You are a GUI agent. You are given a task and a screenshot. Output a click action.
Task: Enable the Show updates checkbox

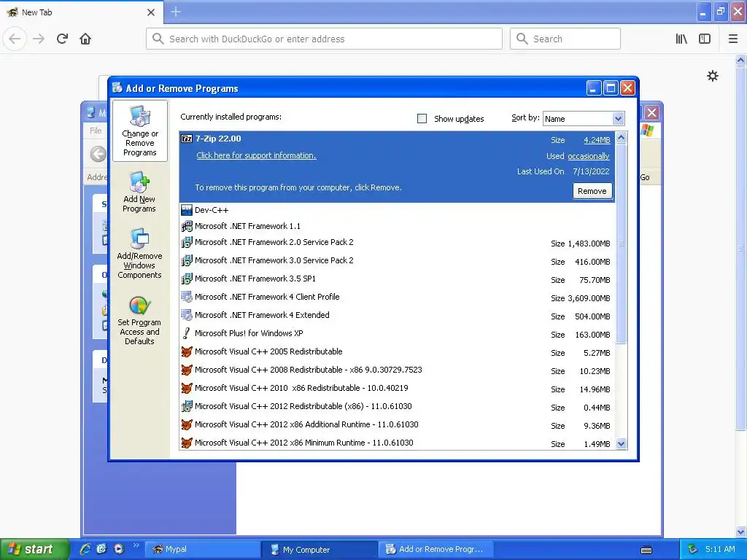pyautogui.click(x=422, y=118)
